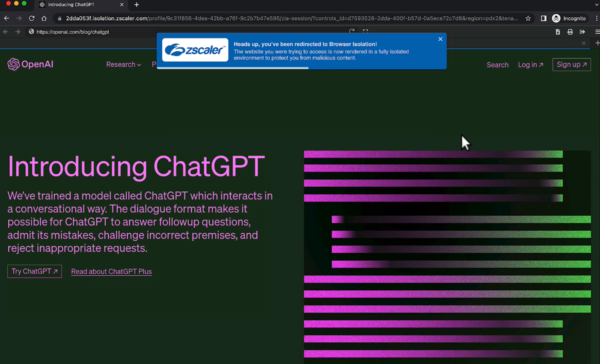The width and height of the screenshot is (600, 364).
Task: Dismiss the Zscaler isolation notification
Action: tap(440, 39)
